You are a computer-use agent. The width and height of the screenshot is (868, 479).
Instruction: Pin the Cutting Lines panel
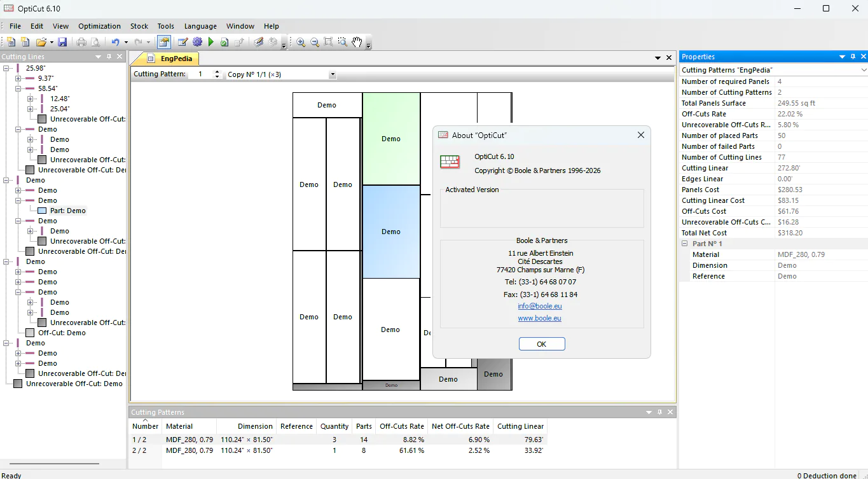(109, 57)
